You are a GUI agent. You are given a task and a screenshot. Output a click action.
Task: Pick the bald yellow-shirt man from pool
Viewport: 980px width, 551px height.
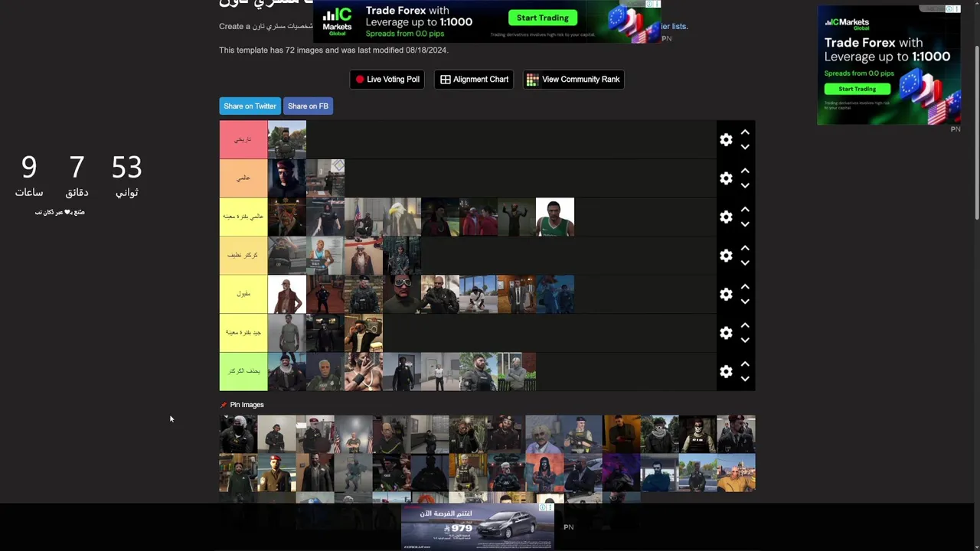[x=736, y=472]
